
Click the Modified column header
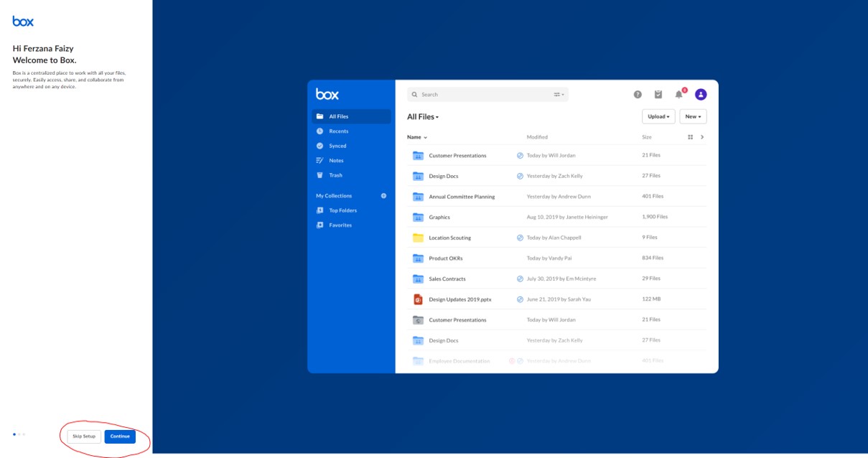(x=537, y=137)
